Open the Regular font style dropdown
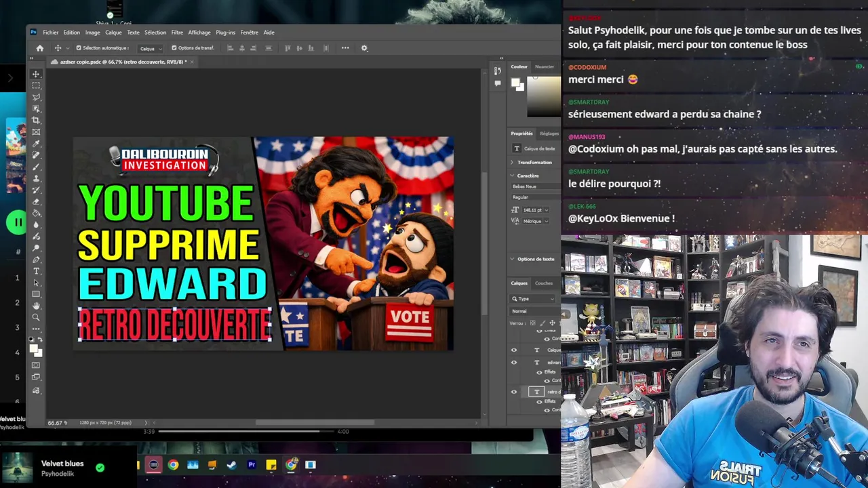This screenshot has height=488, width=868. pos(536,197)
